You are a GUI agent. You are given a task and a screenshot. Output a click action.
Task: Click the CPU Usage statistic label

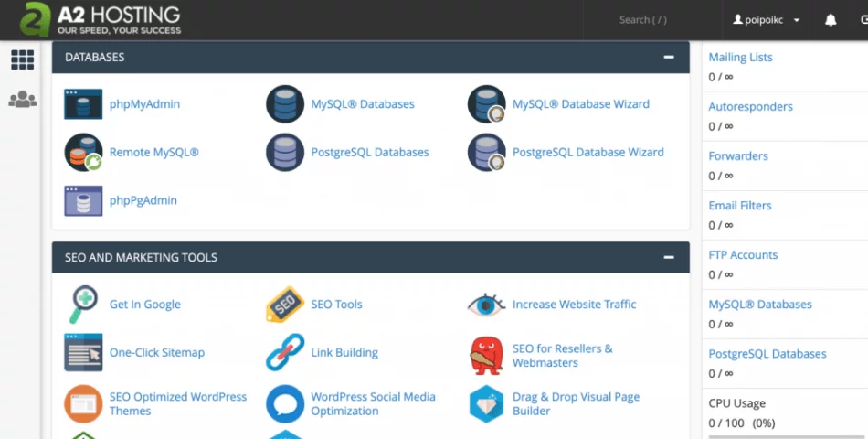[x=736, y=403]
